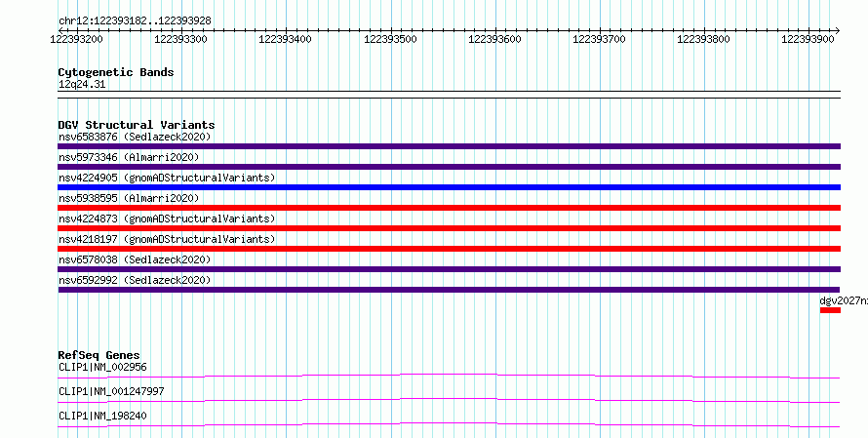Open variant label nsv4218197 (gnomADStructuralVariants)
The height and width of the screenshot is (438, 868).
(167, 239)
